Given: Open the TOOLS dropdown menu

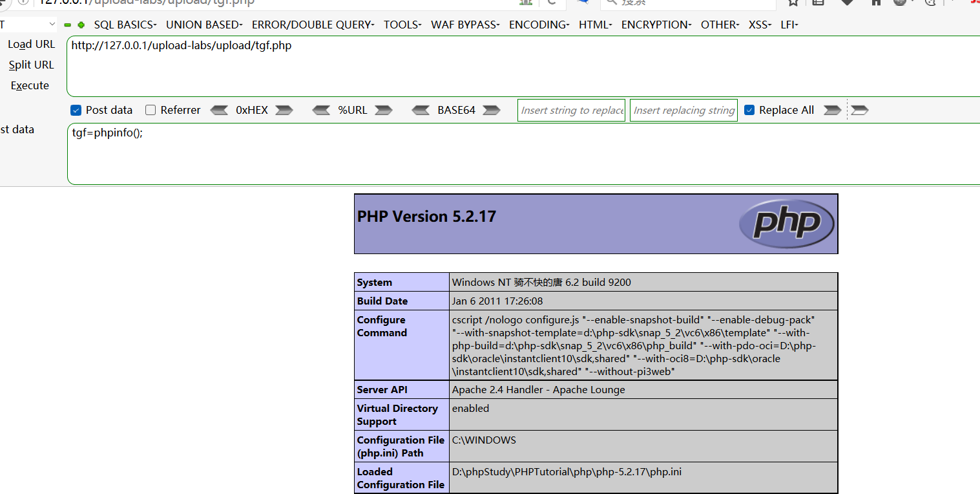Looking at the screenshot, I should pyautogui.click(x=402, y=25).
